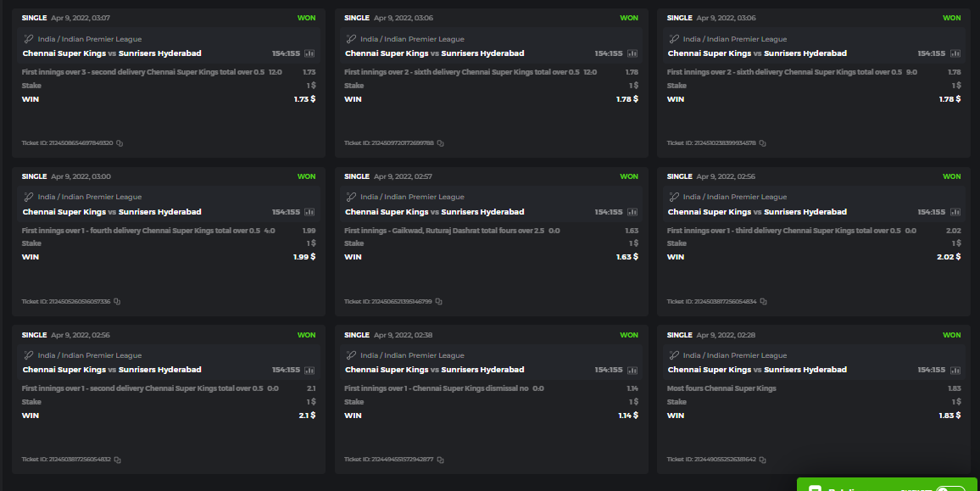Viewport: 980px width, 491px height.
Task: Open Chennai vs Sunrisers match on 03:07 bet
Action: pyautogui.click(x=112, y=53)
